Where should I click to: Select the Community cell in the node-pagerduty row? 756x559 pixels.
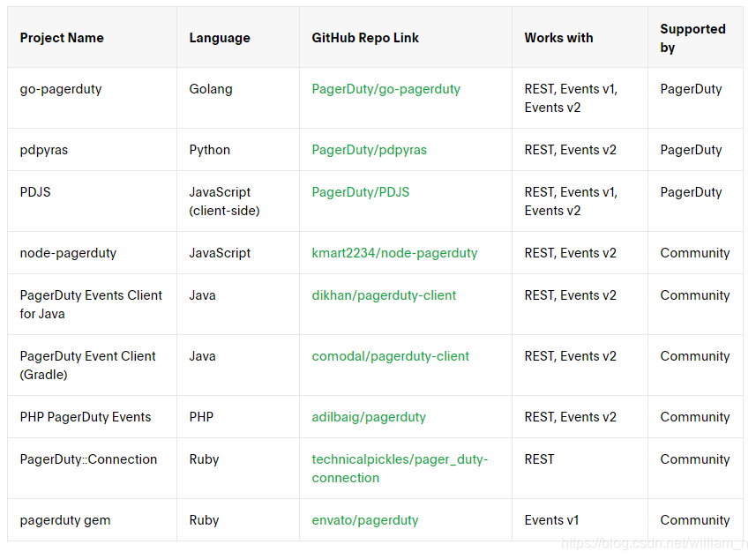point(696,253)
